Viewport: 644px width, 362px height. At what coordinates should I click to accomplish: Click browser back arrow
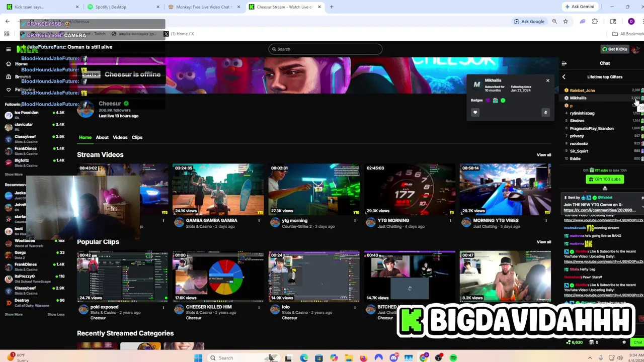8,22
